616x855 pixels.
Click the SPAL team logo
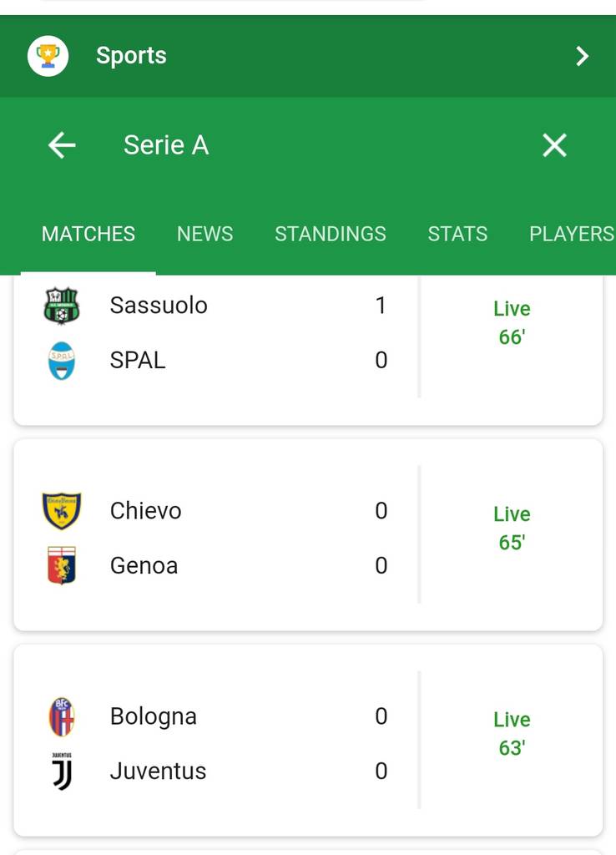pyautogui.click(x=61, y=361)
